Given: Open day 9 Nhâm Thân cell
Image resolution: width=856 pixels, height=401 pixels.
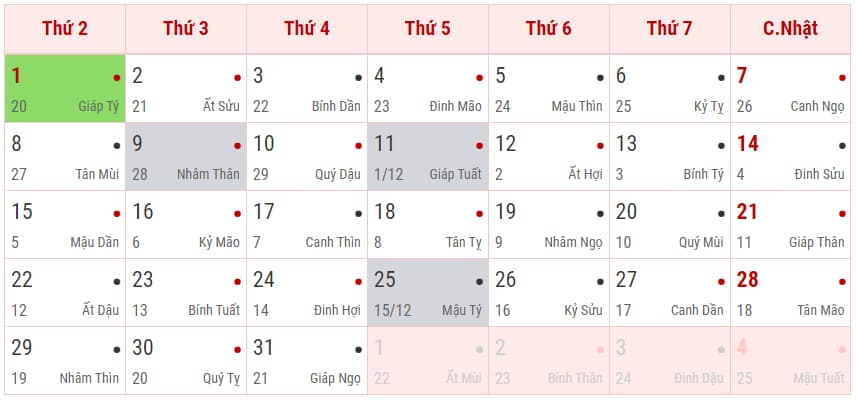Looking at the screenshot, I should 186,157.
